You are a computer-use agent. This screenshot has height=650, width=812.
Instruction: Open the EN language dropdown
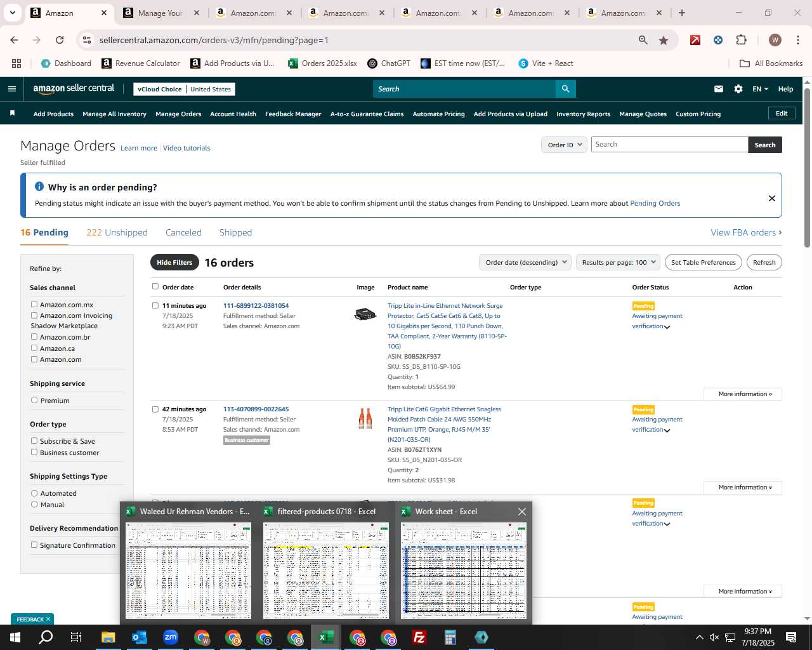(x=760, y=89)
